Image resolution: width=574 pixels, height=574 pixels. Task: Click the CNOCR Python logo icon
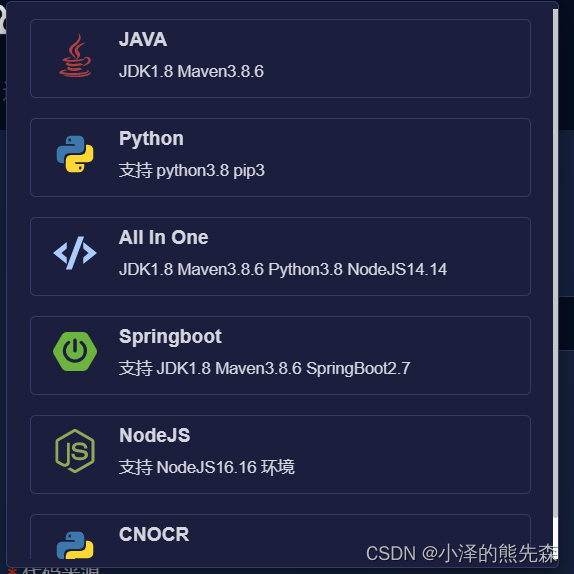75,545
